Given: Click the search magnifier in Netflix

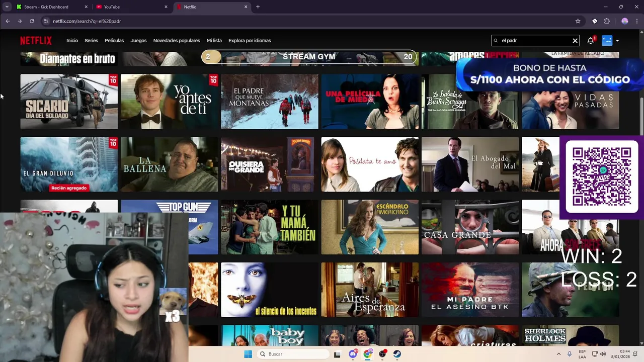Looking at the screenshot, I should click(x=496, y=41).
